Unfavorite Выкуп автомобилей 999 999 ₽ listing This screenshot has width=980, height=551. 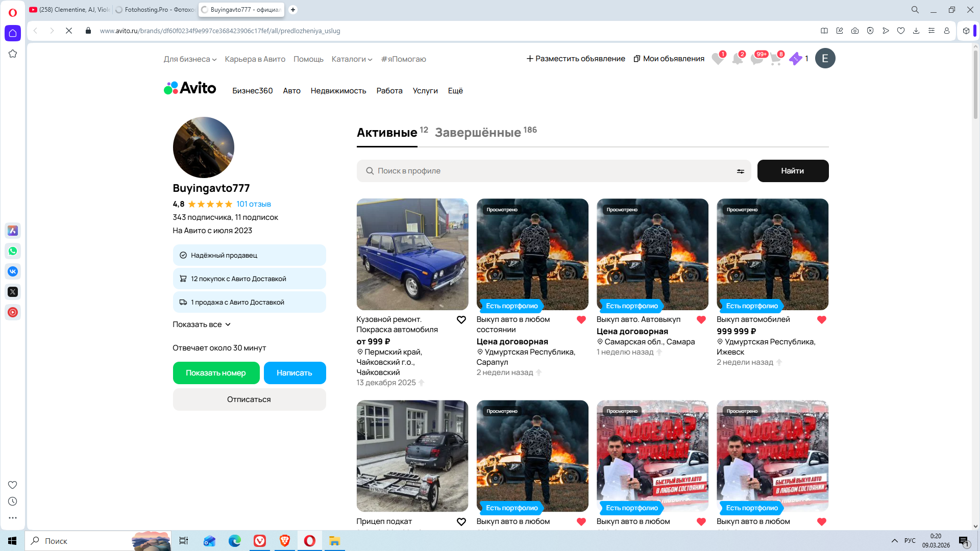(821, 320)
